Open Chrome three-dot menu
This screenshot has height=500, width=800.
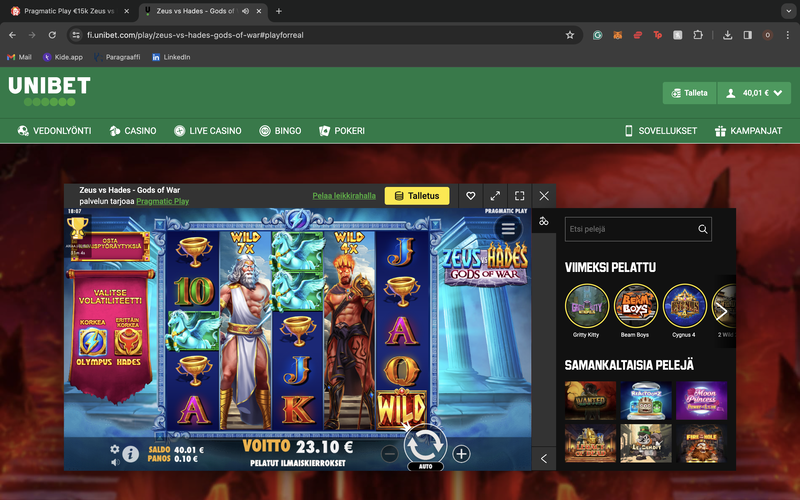788,35
